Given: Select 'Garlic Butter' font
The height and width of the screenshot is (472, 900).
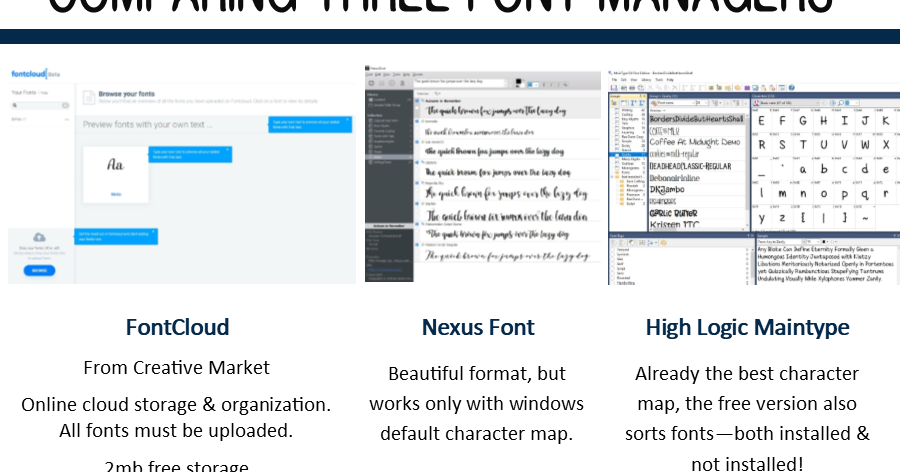Looking at the screenshot, I should tap(697, 213).
